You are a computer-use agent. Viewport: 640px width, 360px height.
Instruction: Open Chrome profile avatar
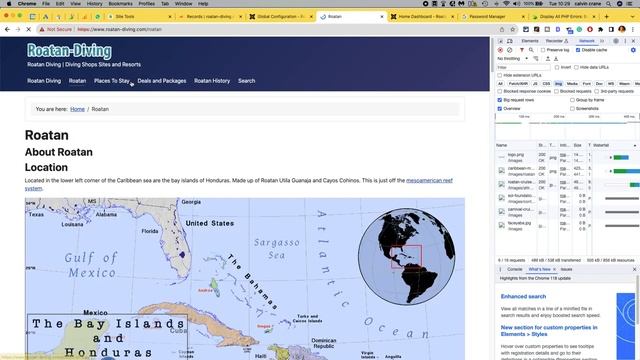pyautogui.click(x=622, y=29)
